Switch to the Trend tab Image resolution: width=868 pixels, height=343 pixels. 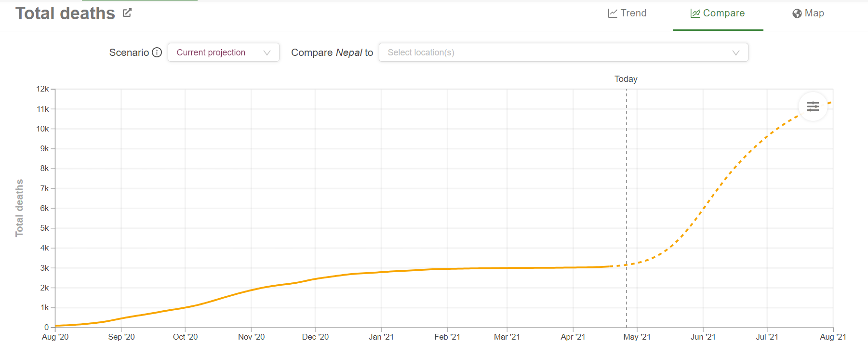tap(633, 13)
